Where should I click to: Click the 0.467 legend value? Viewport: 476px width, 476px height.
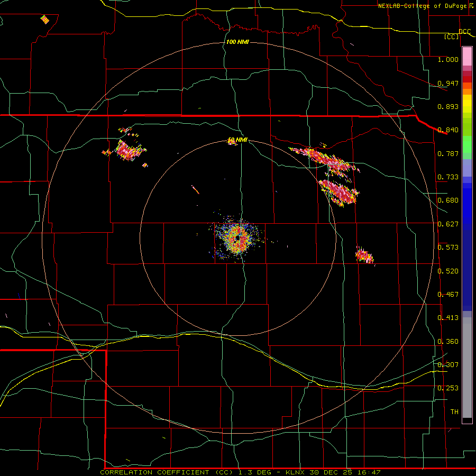[x=448, y=295]
